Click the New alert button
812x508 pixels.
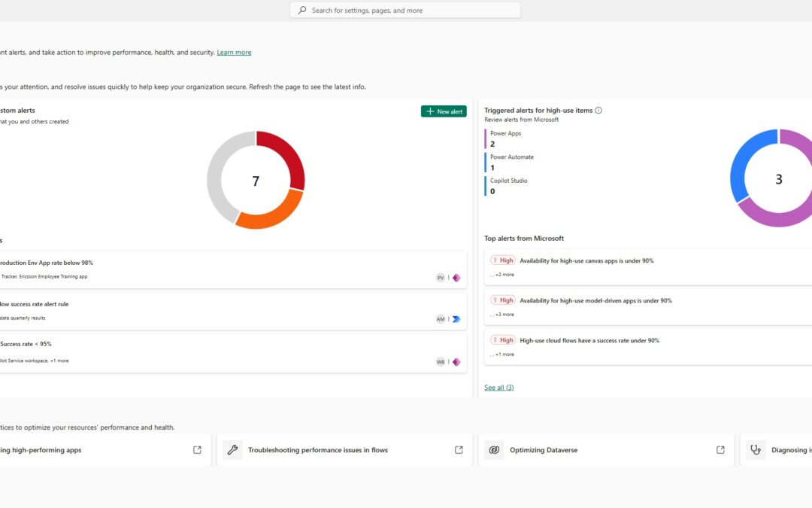444,111
